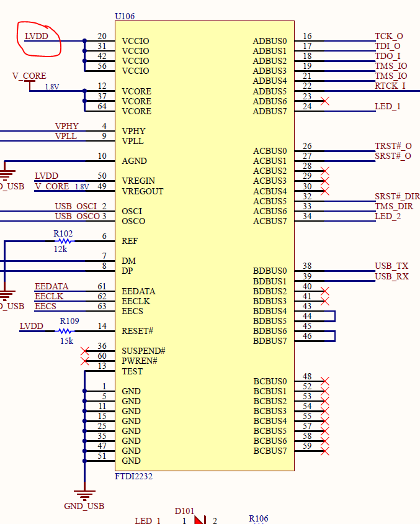
Task: Select the TRST#_O net label
Action: (393, 146)
